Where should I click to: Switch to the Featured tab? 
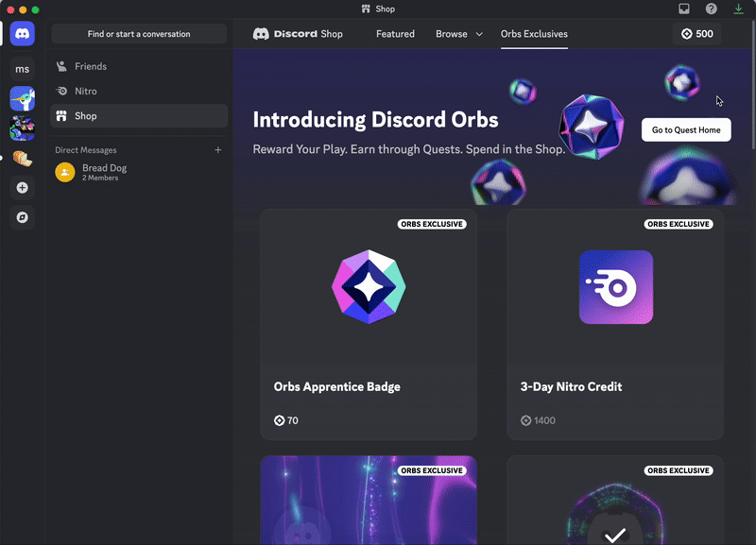click(395, 33)
